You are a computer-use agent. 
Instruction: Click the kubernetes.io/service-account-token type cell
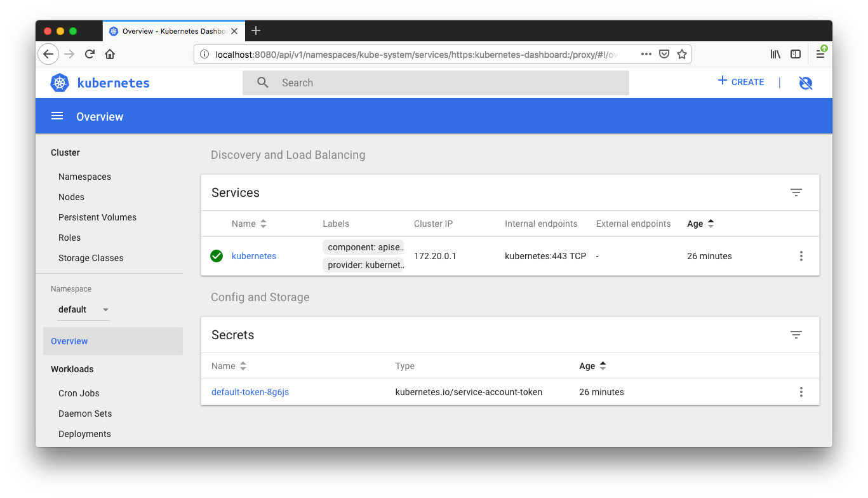469,392
